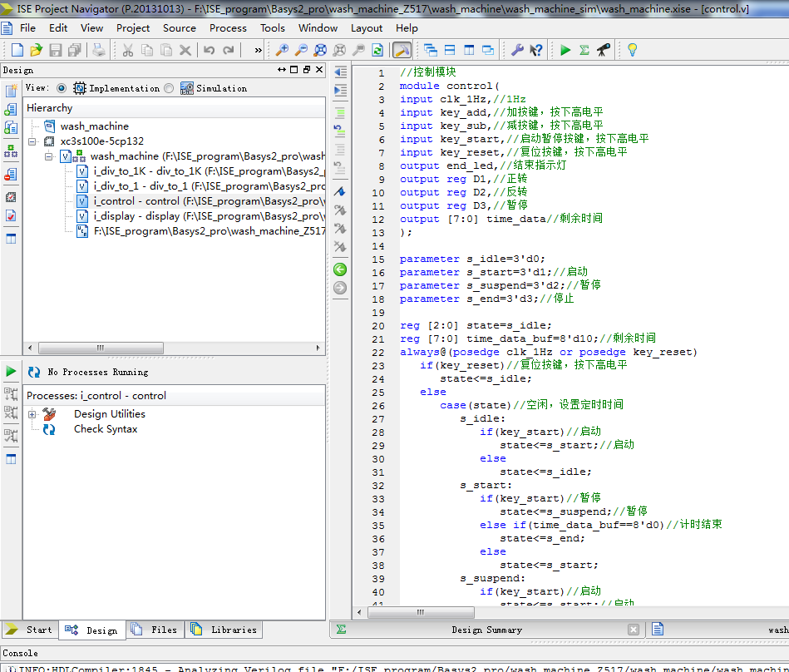Click the green Run play toolbar icon

pos(565,51)
